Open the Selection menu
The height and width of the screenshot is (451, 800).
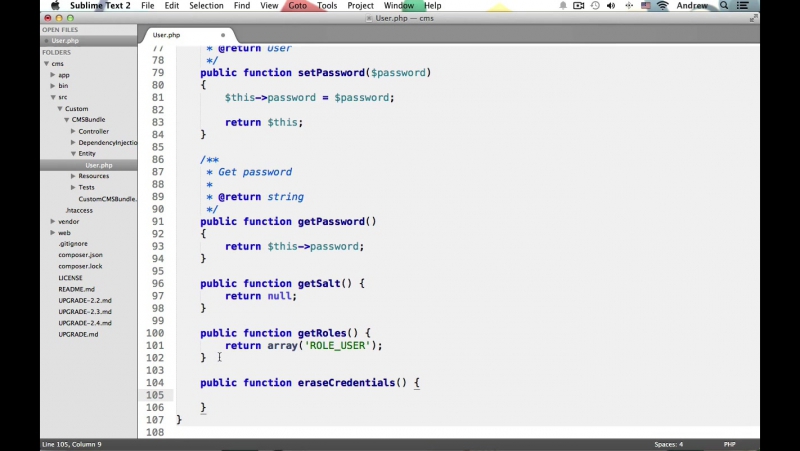[206, 6]
